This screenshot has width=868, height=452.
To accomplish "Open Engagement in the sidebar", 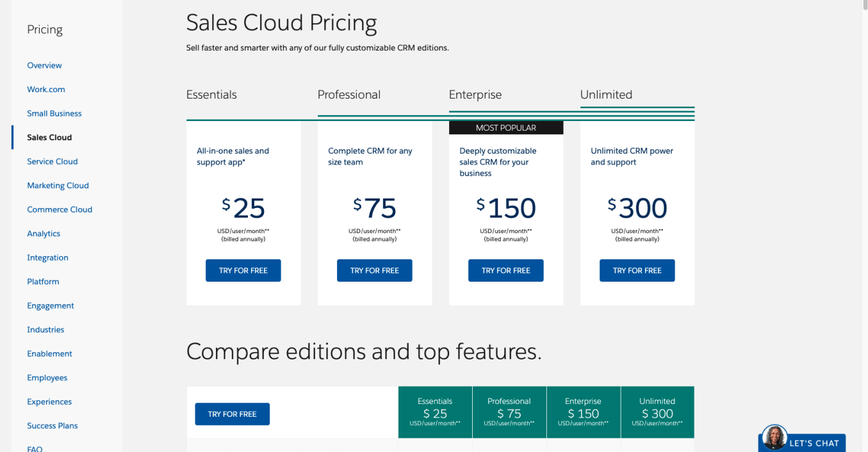I will pos(51,305).
